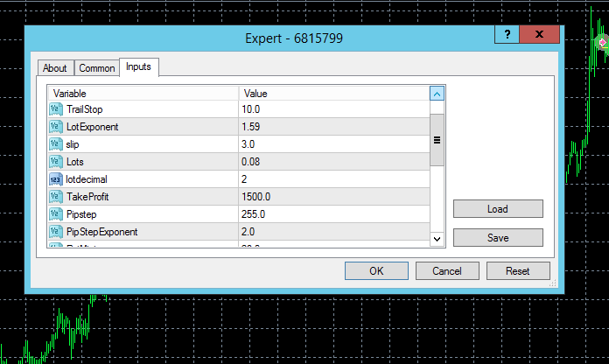Click the lotdecimal variable name
The width and height of the screenshot is (609, 364).
pyautogui.click(x=87, y=179)
